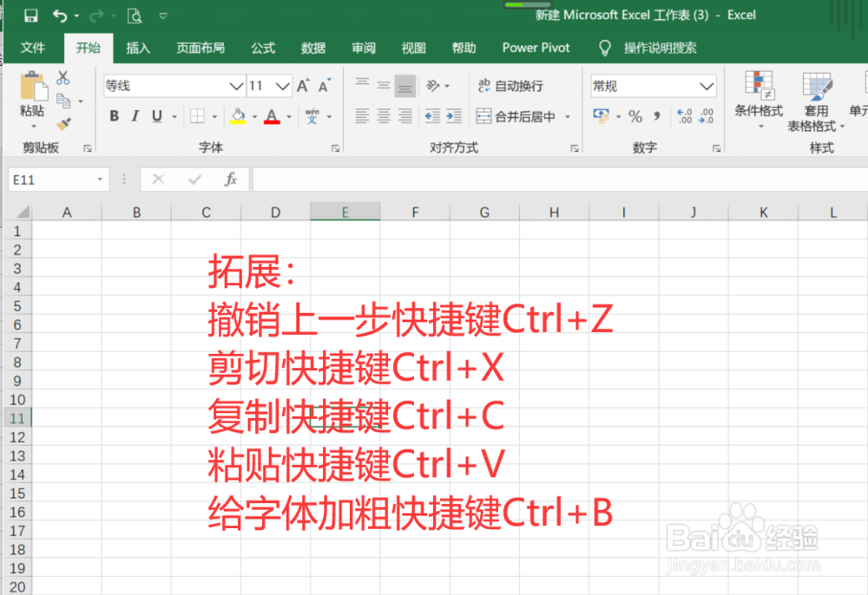
Task: Apply the Fill Color bucket icon
Action: click(x=237, y=115)
